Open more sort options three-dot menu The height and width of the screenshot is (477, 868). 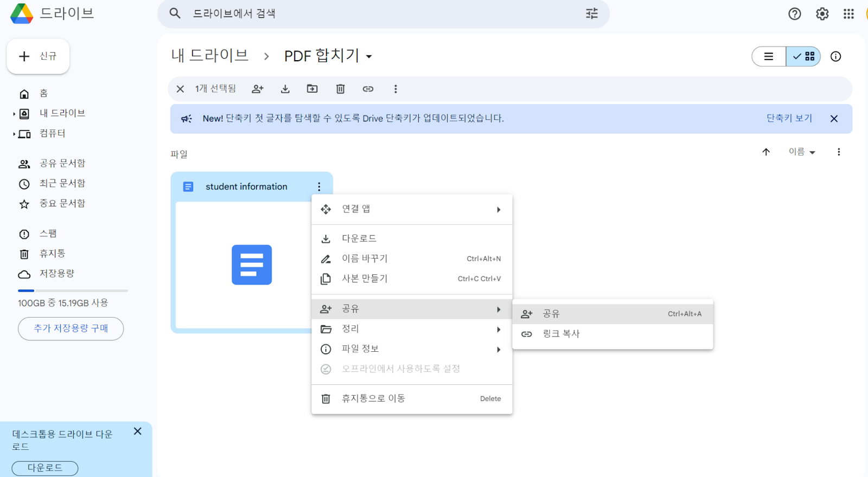pyautogui.click(x=839, y=152)
